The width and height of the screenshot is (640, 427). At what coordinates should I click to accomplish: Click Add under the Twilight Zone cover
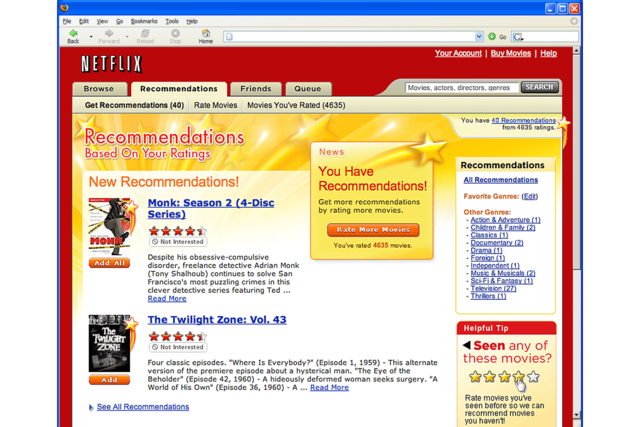click(109, 380)
